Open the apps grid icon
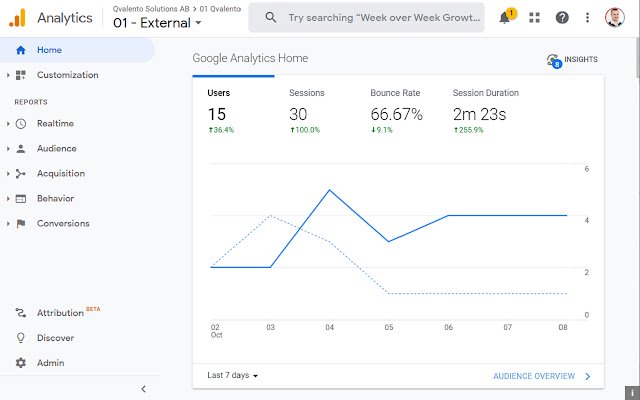 pyautogui.click(x=534, y=18)
